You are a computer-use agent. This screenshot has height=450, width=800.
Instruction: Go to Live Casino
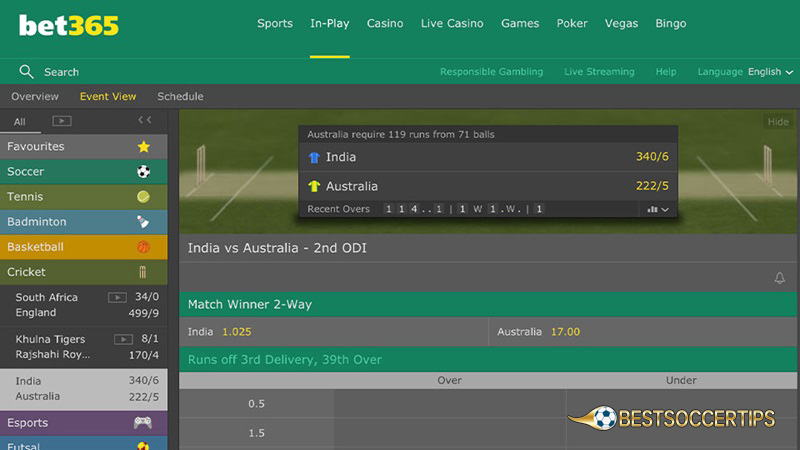[x=452, y=23]
